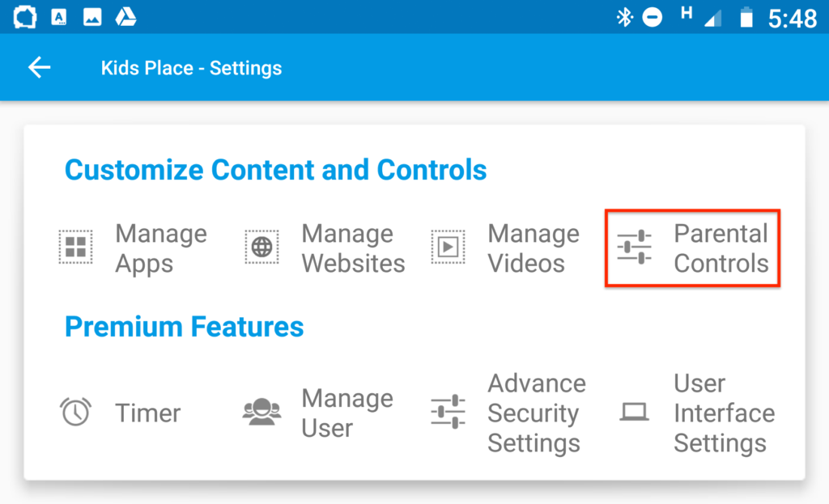Open Manage Websites label

click(x=353, y=248)
